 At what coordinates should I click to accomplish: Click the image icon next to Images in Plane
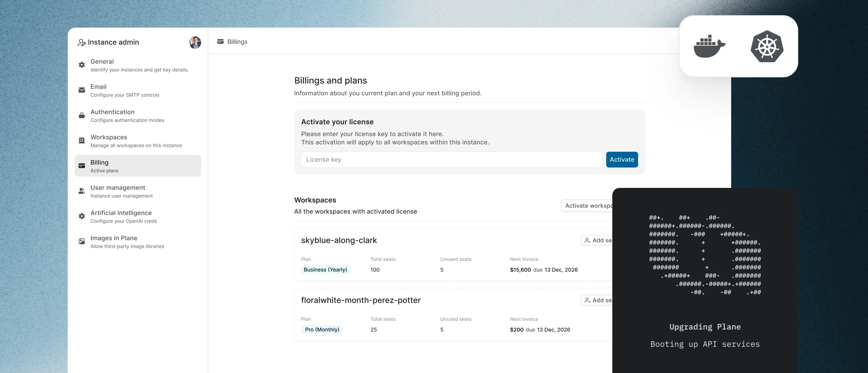pyautogui.click(x=82, y=241)
